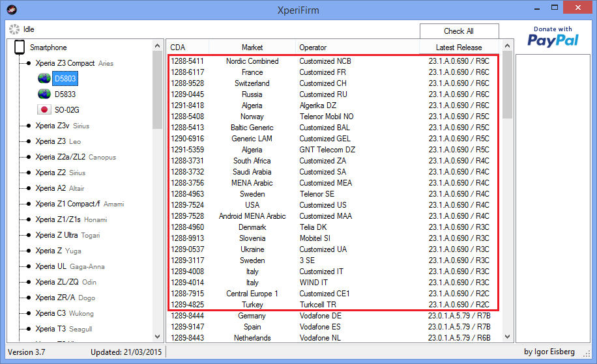597x364 pixels.
Task: Click the device tree scroll up arrow
Action: click(x=157, y=46)
